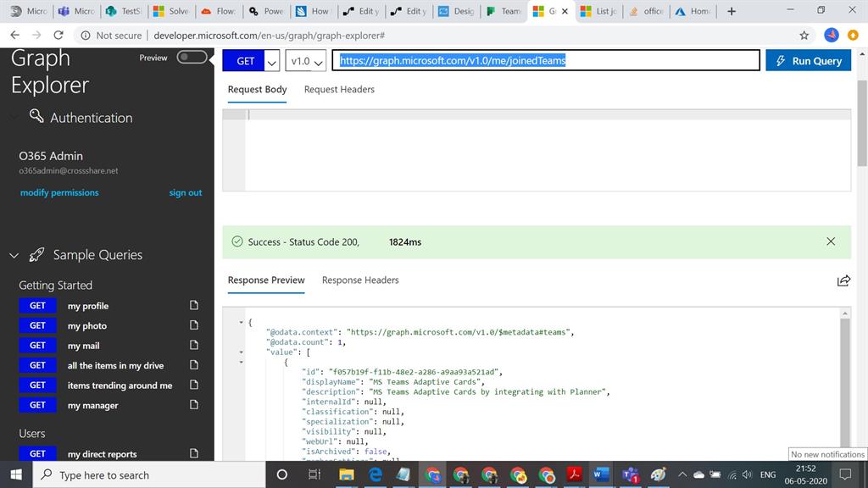Switch to the Response Headers tab

pos(360,280)
